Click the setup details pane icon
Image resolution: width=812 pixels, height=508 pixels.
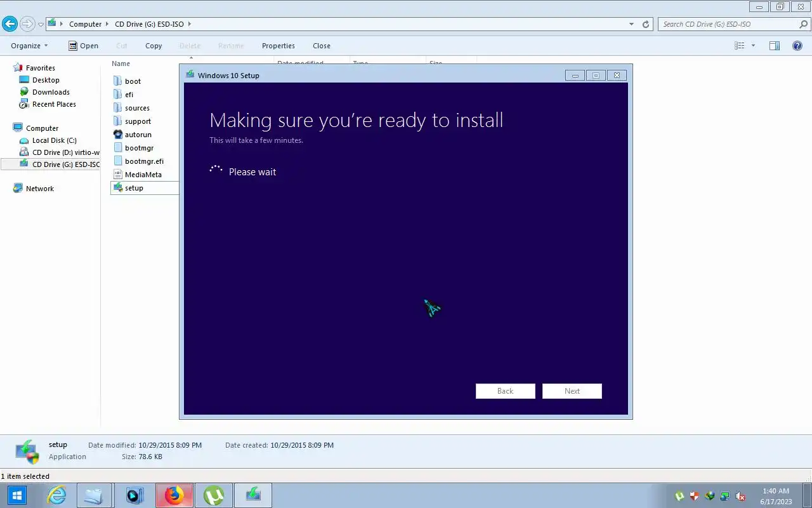27,450
